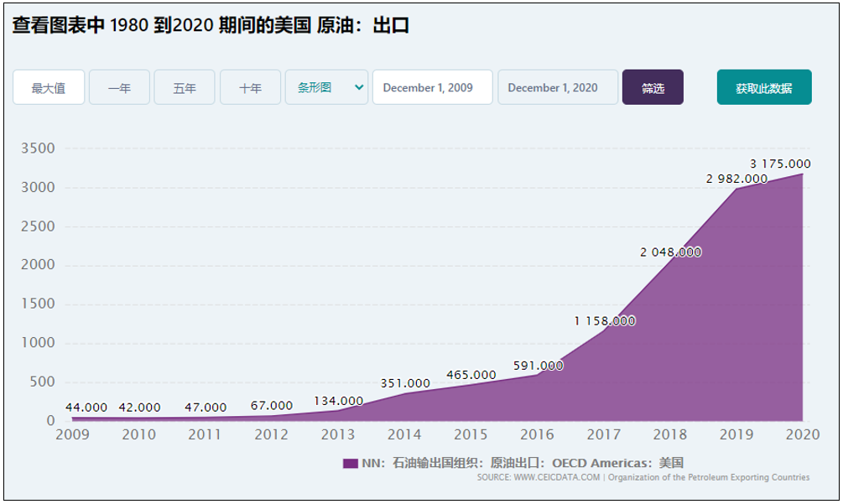Image resolution: width=843 pixels, height=504 pixels.
Task: Click the 3 175.000 data label for 2020
Action: coord(780,164)
